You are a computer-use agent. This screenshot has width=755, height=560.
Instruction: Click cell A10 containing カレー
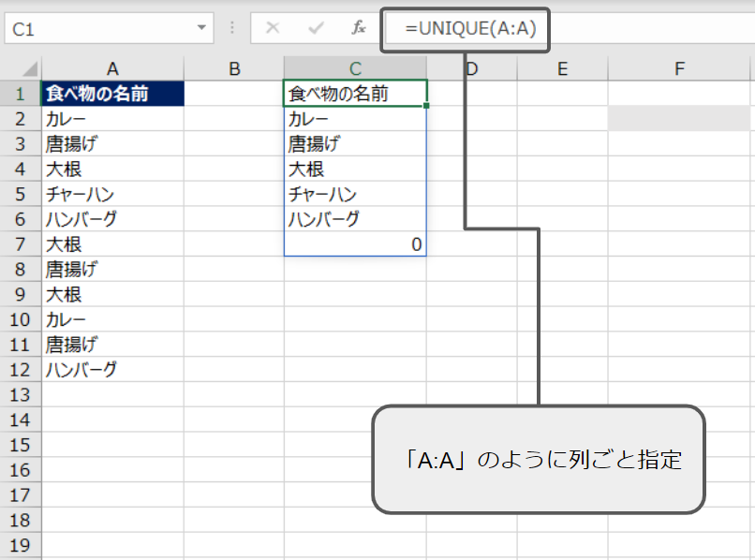point(112,318)
